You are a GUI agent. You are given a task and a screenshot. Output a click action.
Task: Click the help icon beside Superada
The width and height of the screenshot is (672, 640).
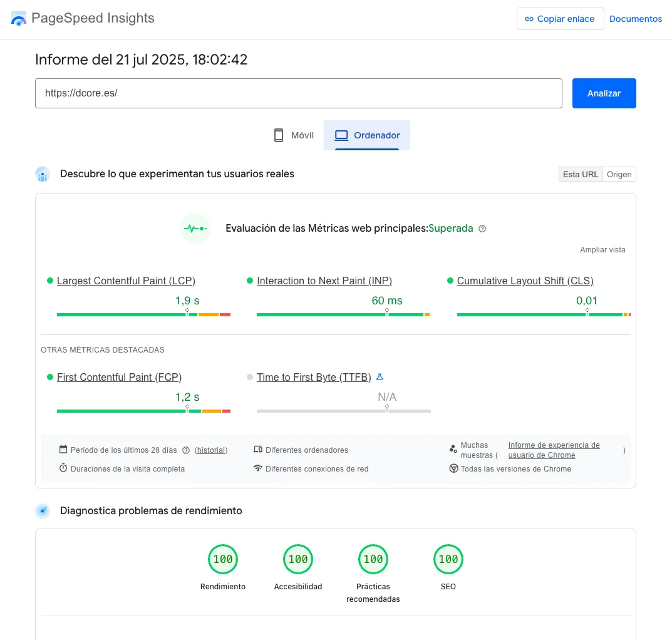tap(482, 229)
